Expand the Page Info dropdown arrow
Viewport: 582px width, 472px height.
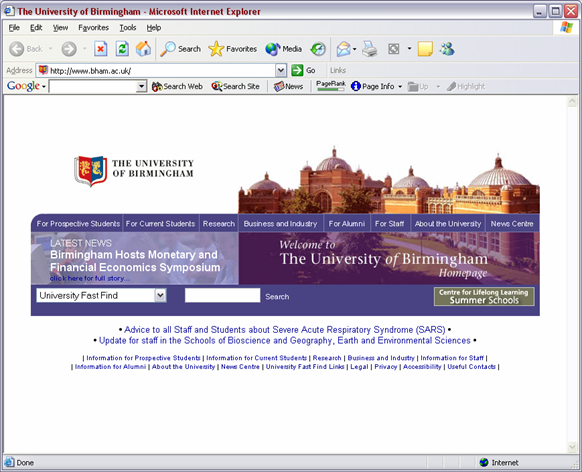click(400, 86)
